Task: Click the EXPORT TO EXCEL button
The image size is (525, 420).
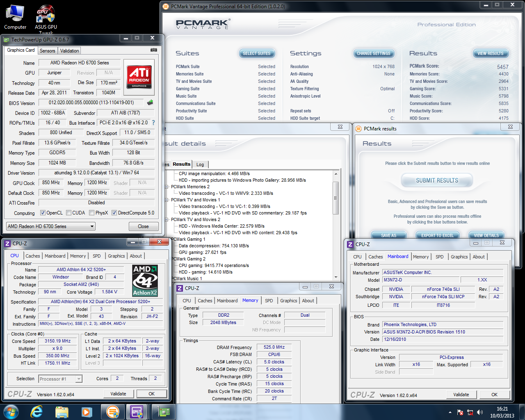Action: coord(437,235)
